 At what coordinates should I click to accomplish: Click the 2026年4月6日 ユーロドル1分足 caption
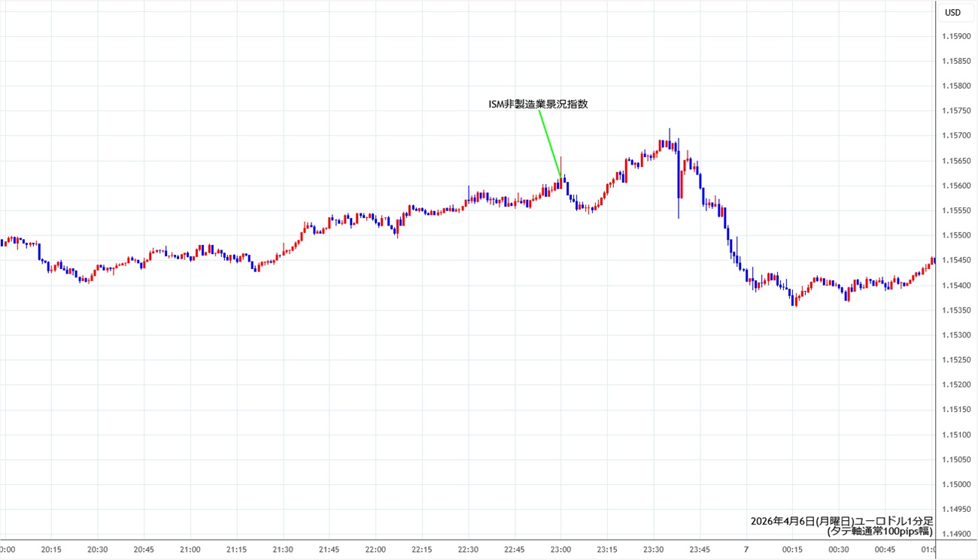coord(841,520)
